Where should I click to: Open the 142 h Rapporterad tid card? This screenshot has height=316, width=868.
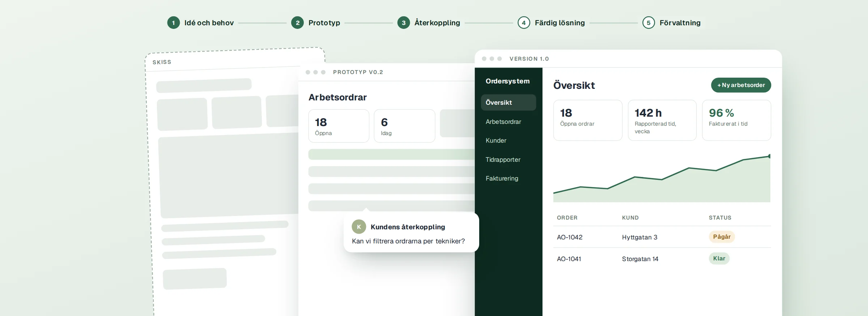pyautogui.click(x=662, y=120)
